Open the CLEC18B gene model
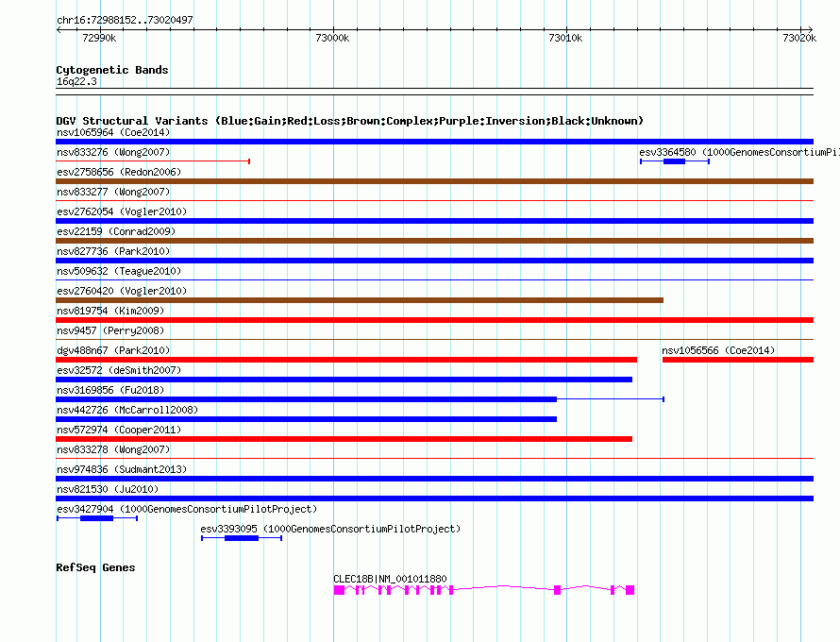The height and width of the screenshot is (642, 840). point(484,590)
